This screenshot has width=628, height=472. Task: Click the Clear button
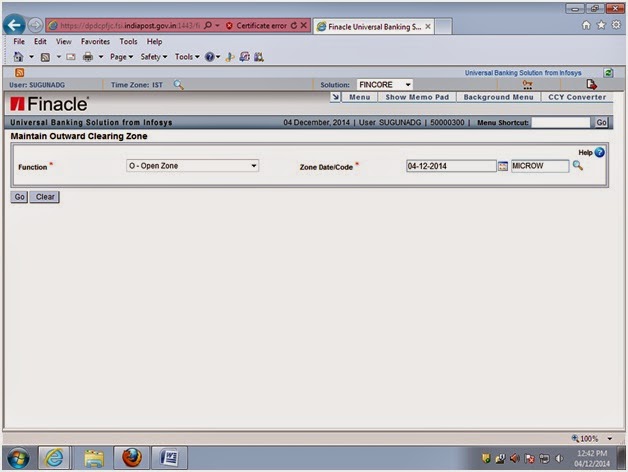(x=45, y=197)
